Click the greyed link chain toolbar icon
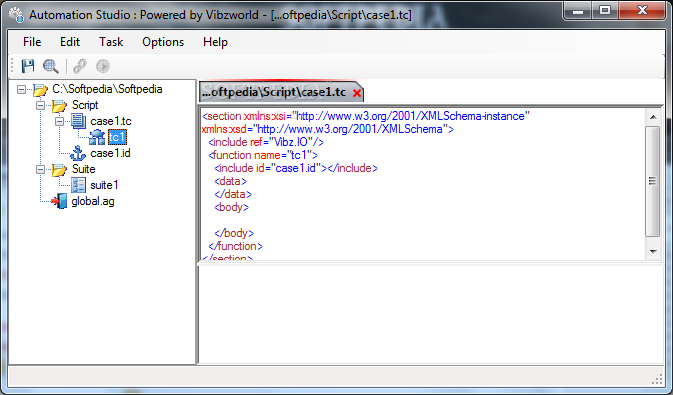673x395 pixels. (x=80, y=66)
